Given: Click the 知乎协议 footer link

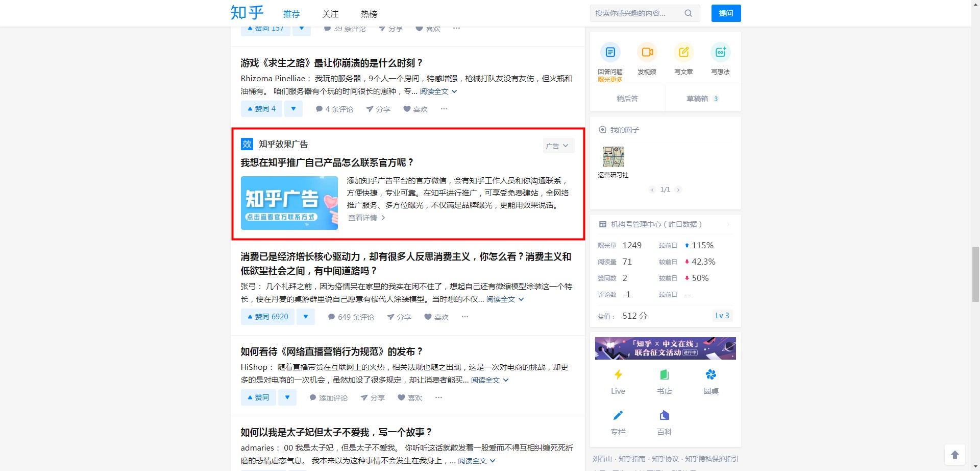Looking at the screenshot, I should click(665, 459).
